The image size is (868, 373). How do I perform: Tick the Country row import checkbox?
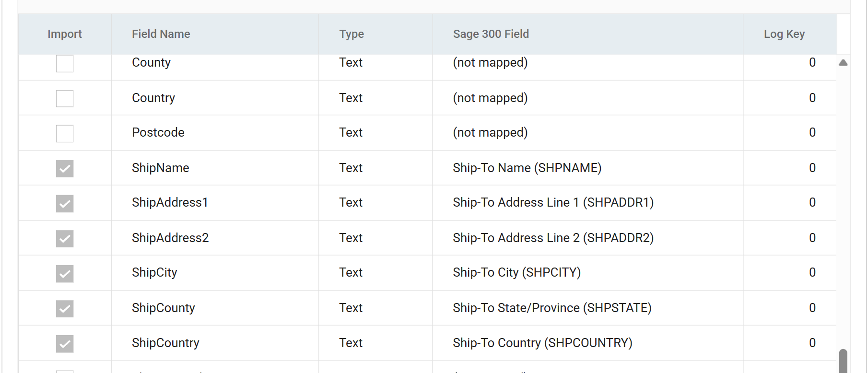tap(65, 98)
